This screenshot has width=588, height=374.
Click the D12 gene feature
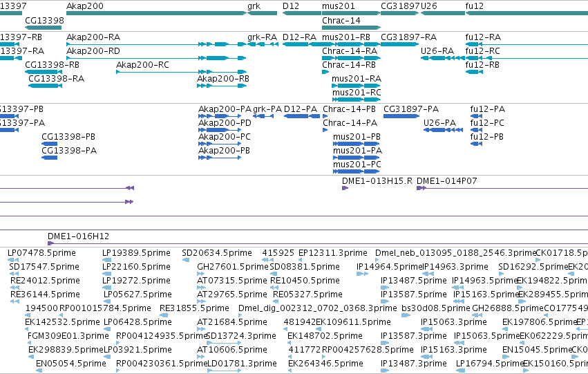point(301,13)
